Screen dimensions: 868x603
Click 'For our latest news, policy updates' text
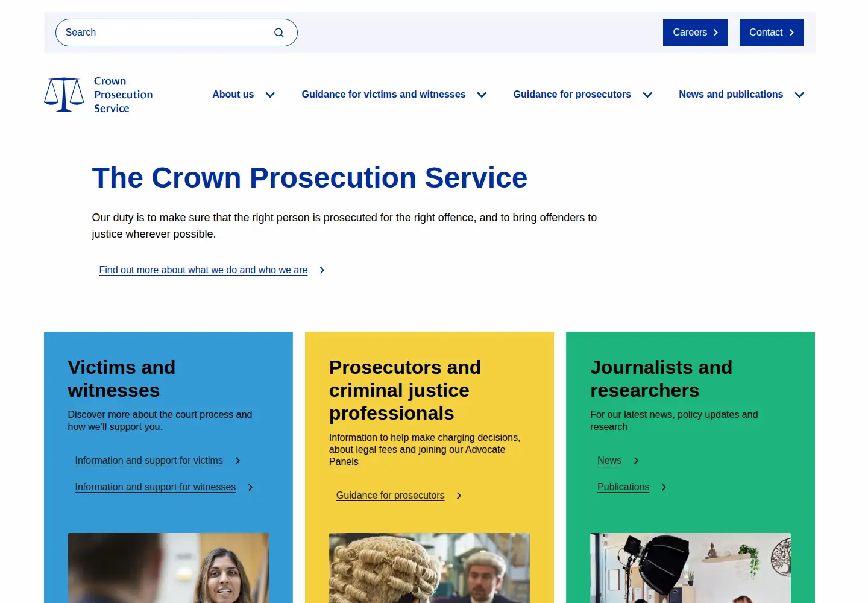674,420
